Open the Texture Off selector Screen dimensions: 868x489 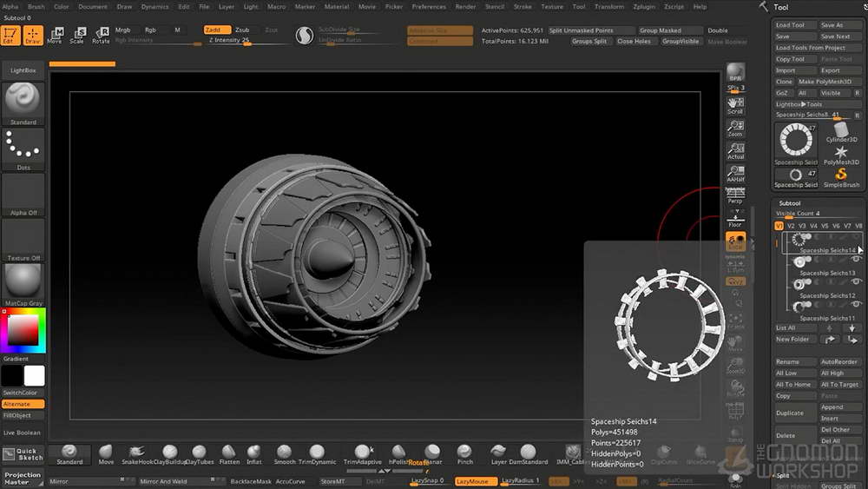[x=23, y=241]
